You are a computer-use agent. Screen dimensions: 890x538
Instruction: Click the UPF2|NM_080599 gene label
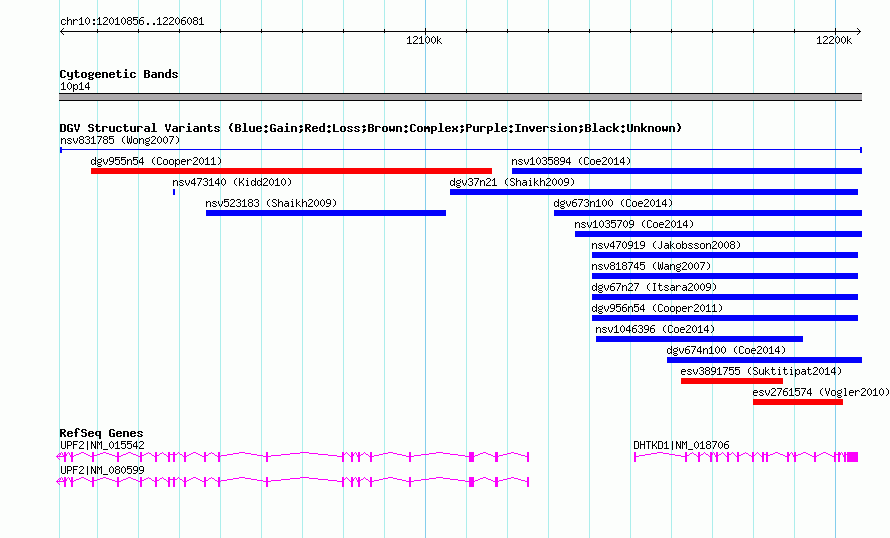point(102,470)
